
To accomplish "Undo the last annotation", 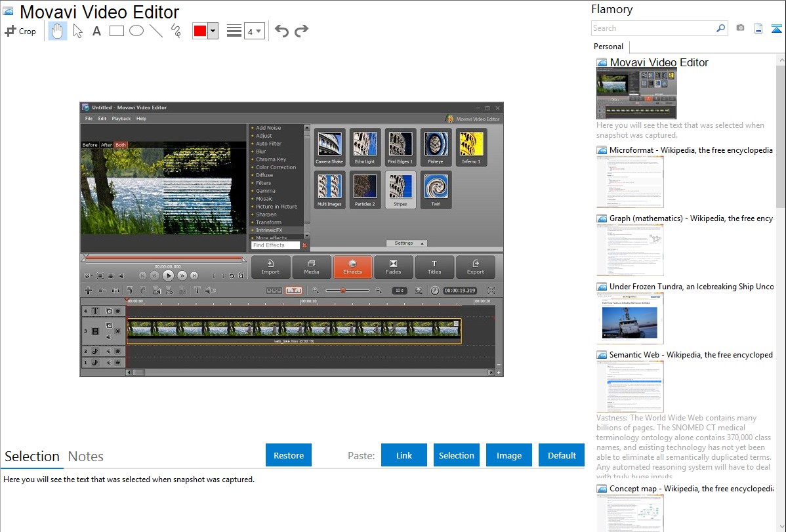I will tap(281, 31).
